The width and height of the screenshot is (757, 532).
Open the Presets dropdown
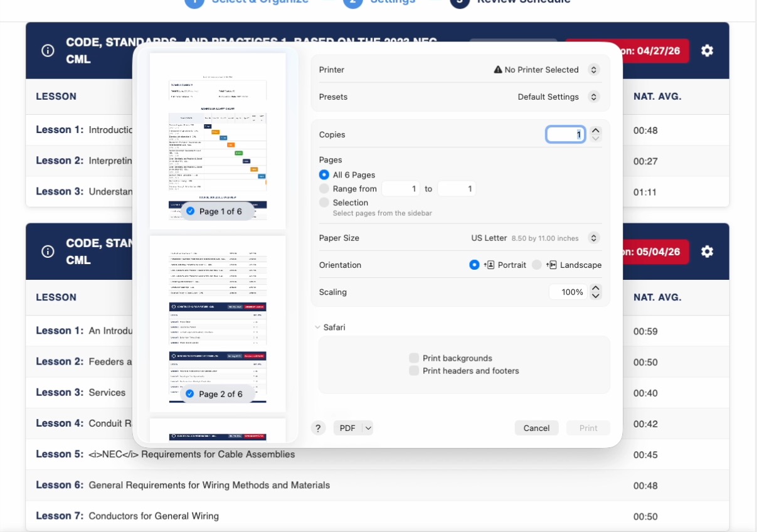click(594, 97)
